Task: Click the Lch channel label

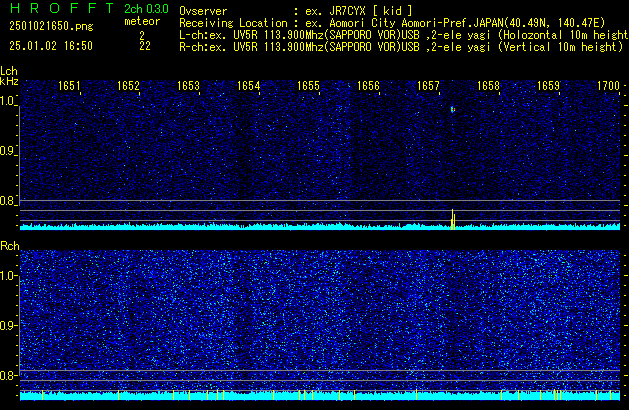Action: 9,71
